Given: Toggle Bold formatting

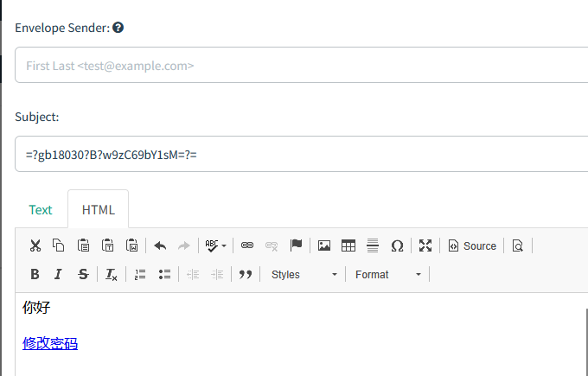Looking at the screenshot, I should tap(35, 274).
